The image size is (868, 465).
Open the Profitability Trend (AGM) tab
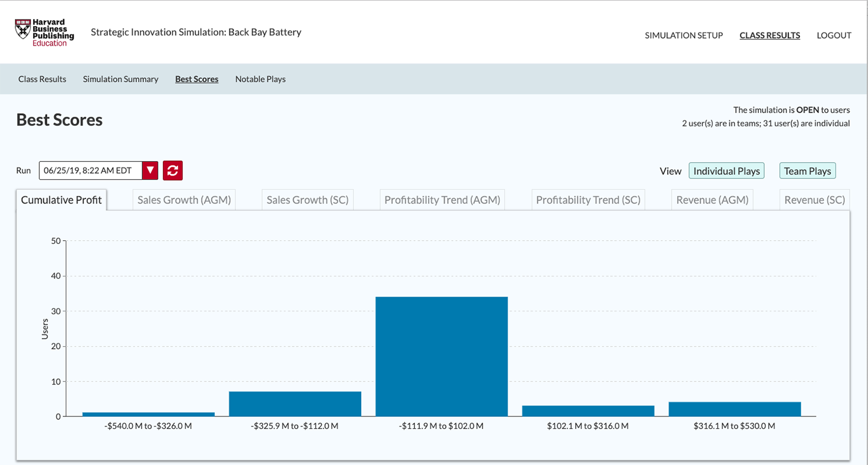click(x=442, y=200)
